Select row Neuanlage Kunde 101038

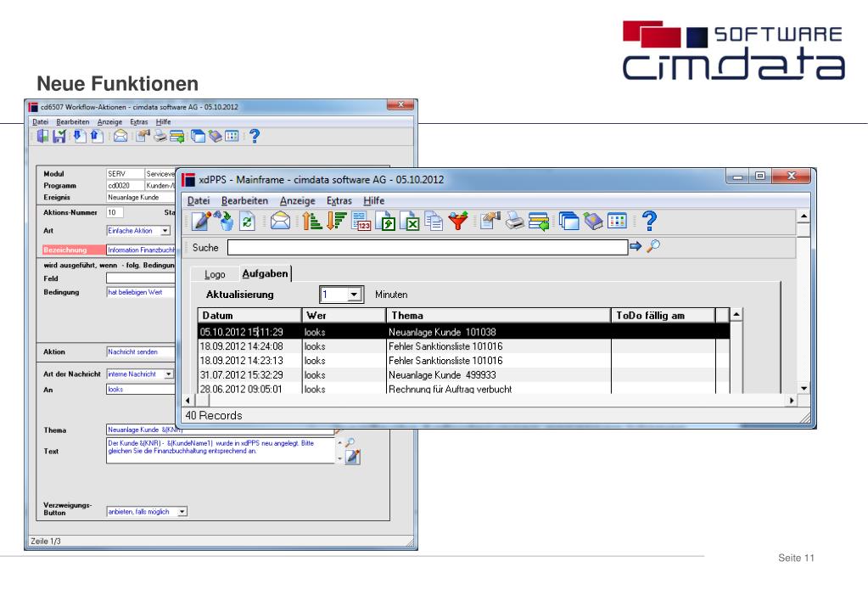[x=464, y=332]
